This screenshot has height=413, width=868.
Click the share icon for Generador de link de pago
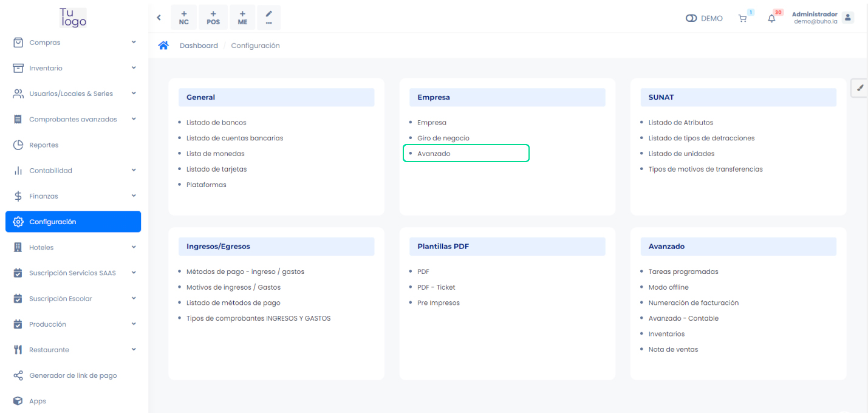18,375
